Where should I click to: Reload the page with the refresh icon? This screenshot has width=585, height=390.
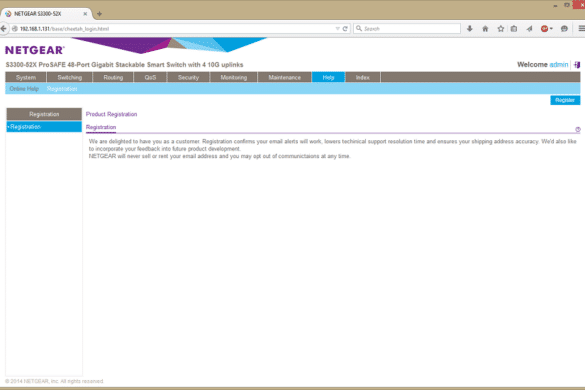point(345,28)
